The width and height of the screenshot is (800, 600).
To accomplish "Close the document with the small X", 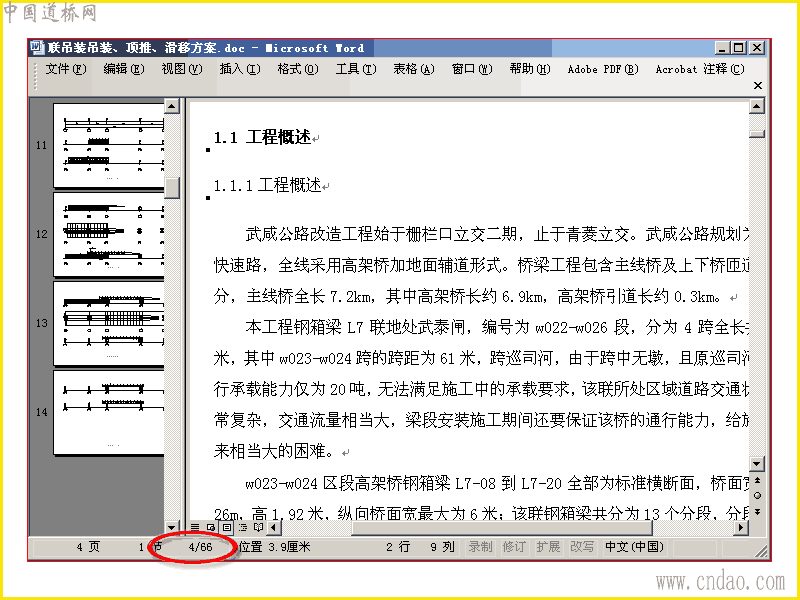I will (x=758, y=86).
